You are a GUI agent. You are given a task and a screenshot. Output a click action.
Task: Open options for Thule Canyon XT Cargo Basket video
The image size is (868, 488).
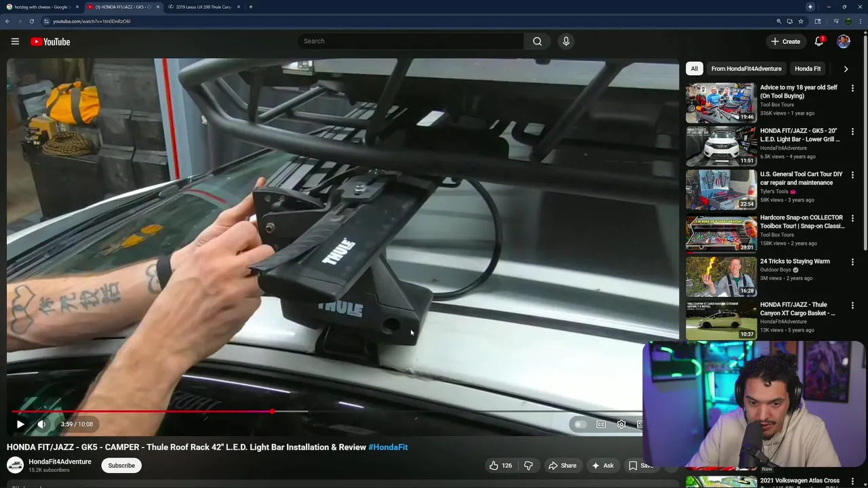[x=852, y=306]
